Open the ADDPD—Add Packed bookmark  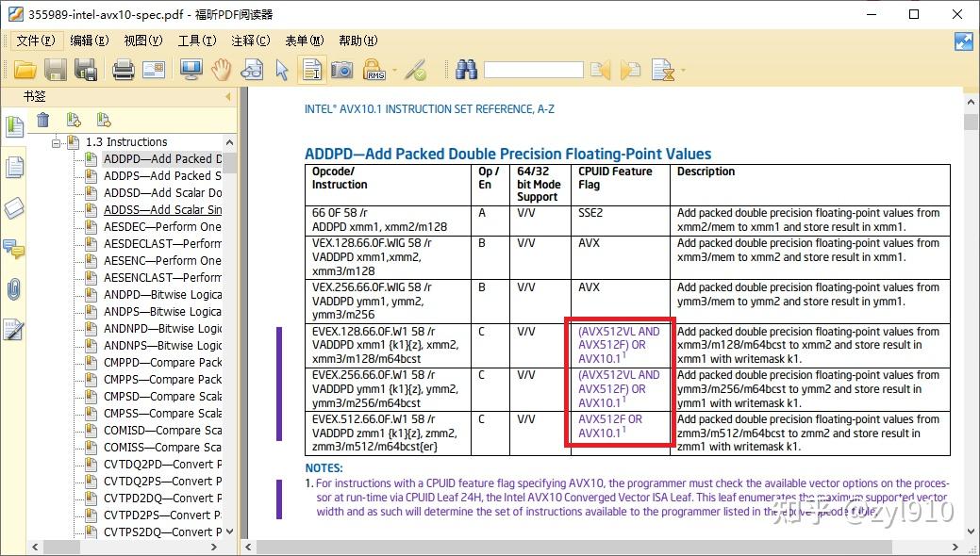162,158
